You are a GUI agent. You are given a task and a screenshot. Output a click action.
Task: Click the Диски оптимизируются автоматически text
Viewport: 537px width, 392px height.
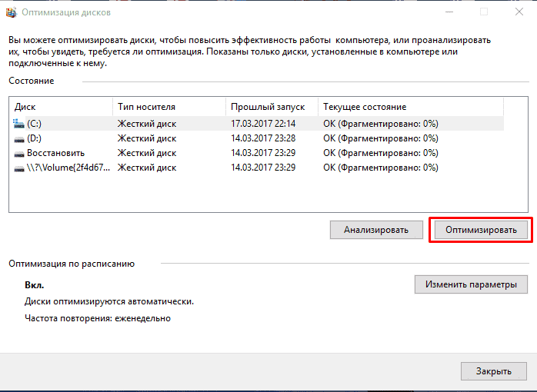click(109, 302)
